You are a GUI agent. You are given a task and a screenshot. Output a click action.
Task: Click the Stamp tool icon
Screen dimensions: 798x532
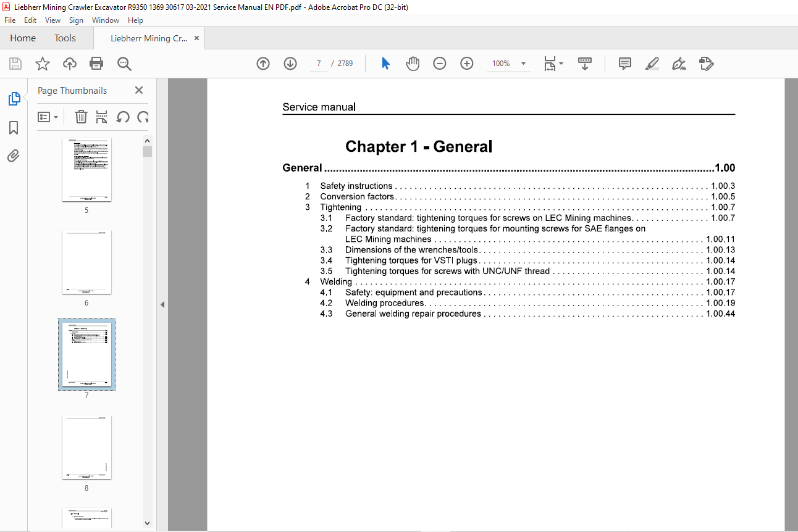pos(707,64)
